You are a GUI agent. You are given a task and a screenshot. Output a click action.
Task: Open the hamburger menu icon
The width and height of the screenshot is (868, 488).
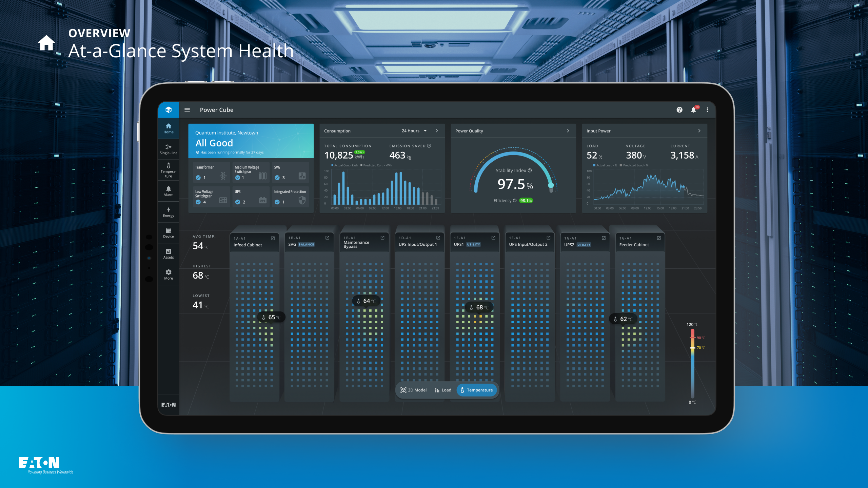187,110
